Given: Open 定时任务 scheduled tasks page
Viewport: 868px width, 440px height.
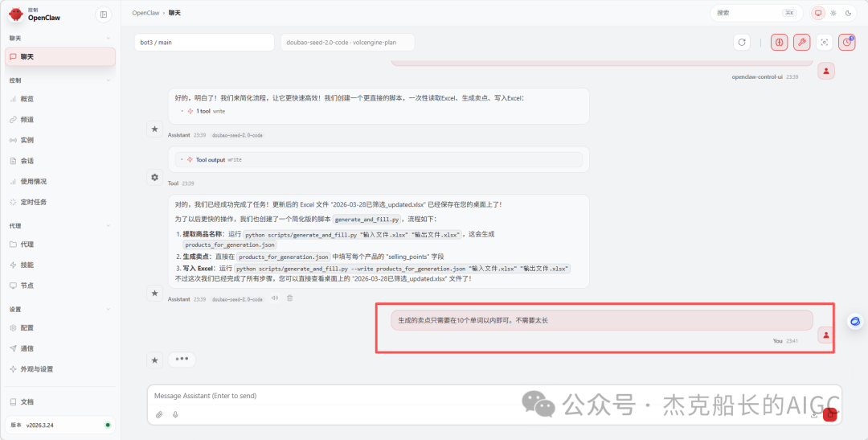Looking at the screenshot, I should (x=60, y=202).
